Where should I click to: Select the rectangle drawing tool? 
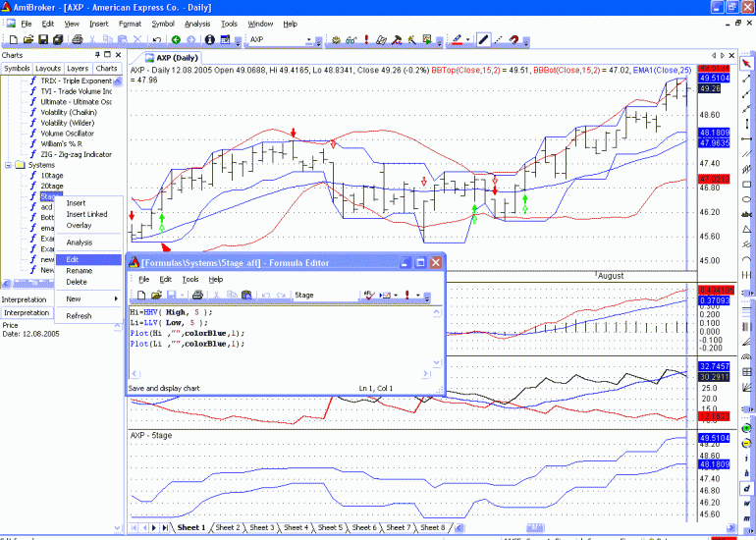click(746, 185)
